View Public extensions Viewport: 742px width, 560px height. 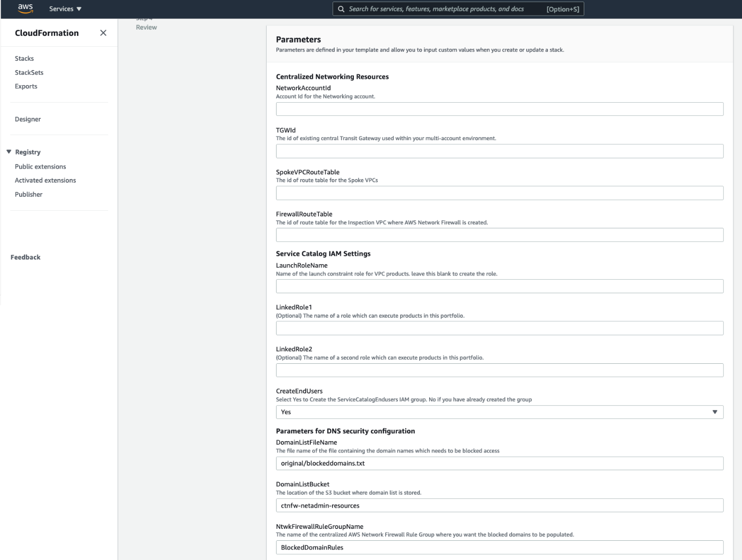point(40,166)
